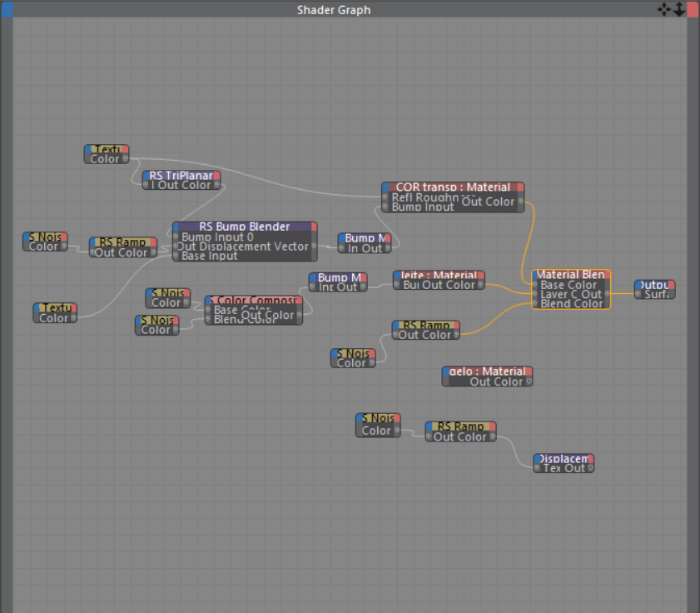This screenshot has height=613, width=700.
Task: Select the Material Blender node title
Action: 570,274
